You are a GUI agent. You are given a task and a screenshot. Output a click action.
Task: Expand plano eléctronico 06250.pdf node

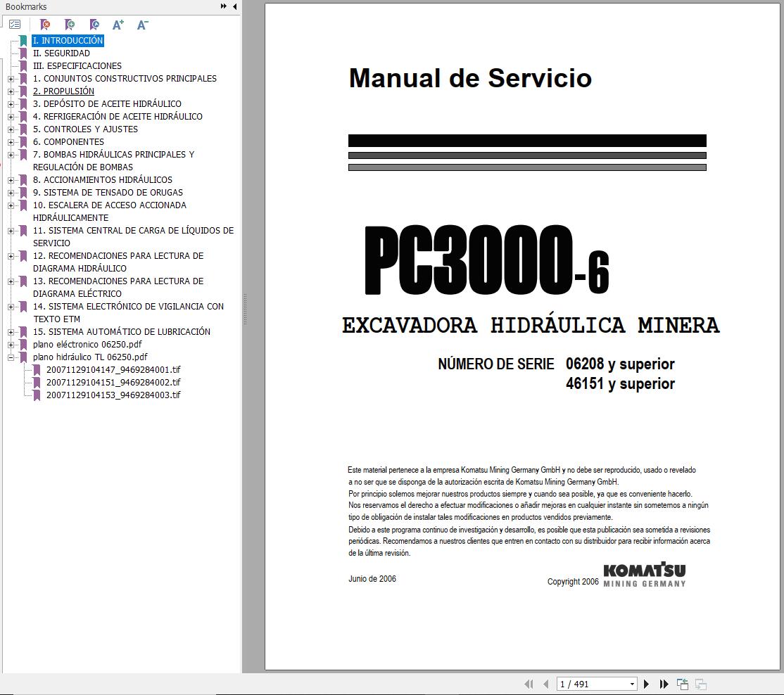(11, 345)
